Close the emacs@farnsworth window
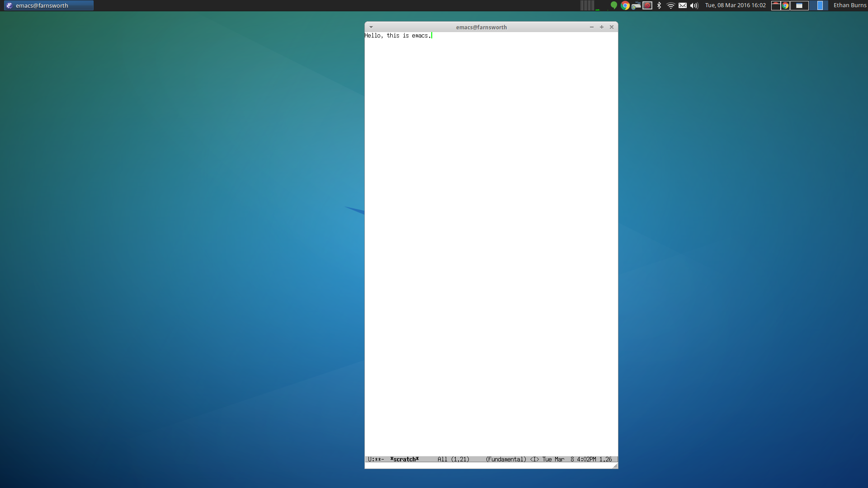Viewport: 868px width, 488px height. (612, 27)
